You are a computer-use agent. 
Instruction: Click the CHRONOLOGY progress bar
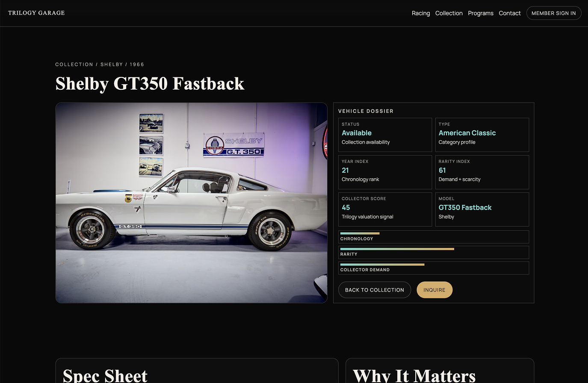click(434, 236)
